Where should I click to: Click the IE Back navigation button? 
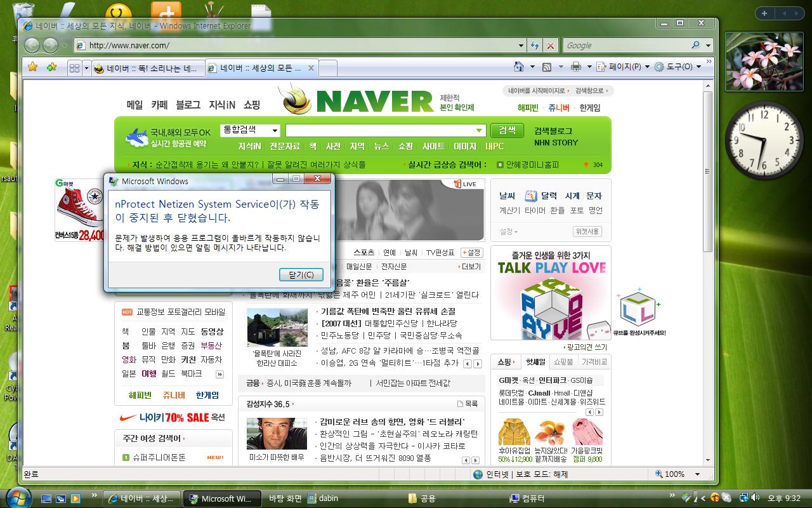click(x=32, y=45)
